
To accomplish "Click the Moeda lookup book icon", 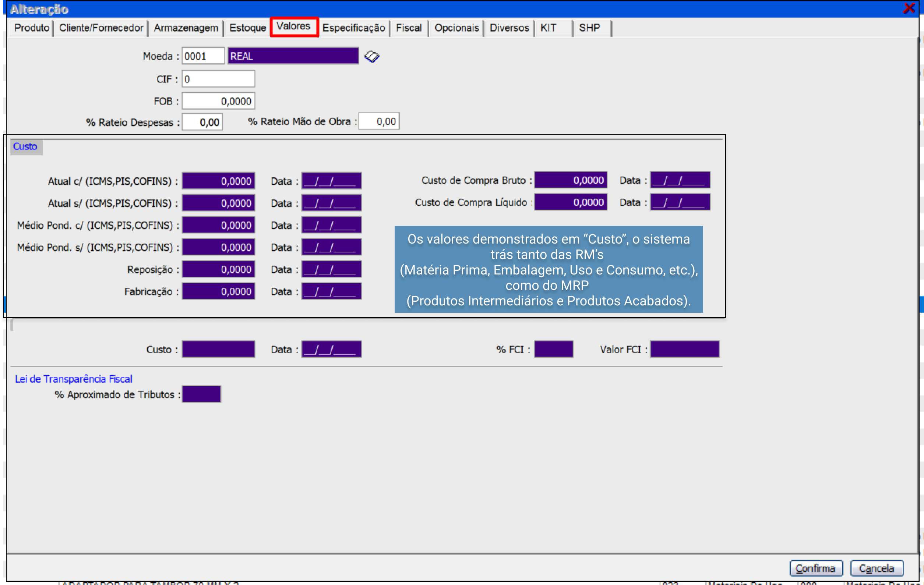I will point(371,56).
